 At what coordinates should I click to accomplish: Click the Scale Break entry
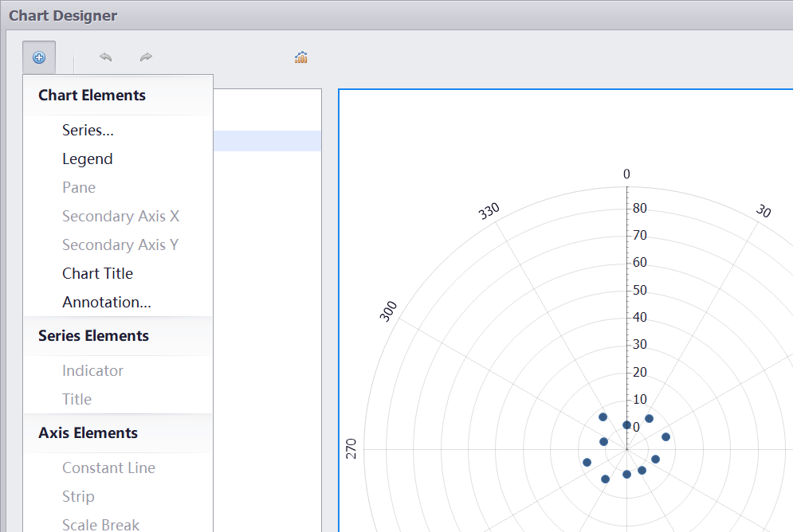[100, 525]
